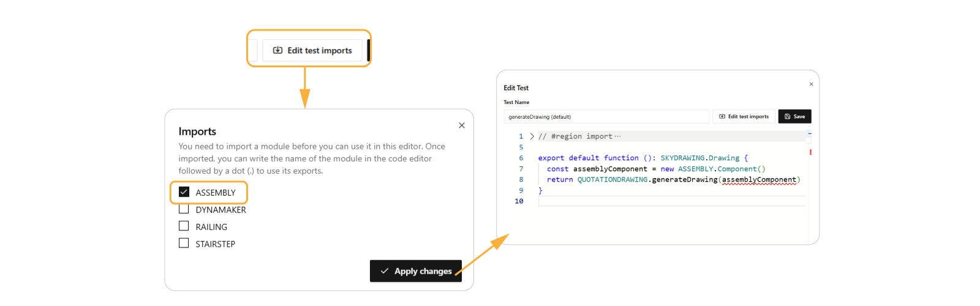980x306 pixels.
Task: Click the ASSEMBLY text label in Imports
Action: (x=216, y=193)
